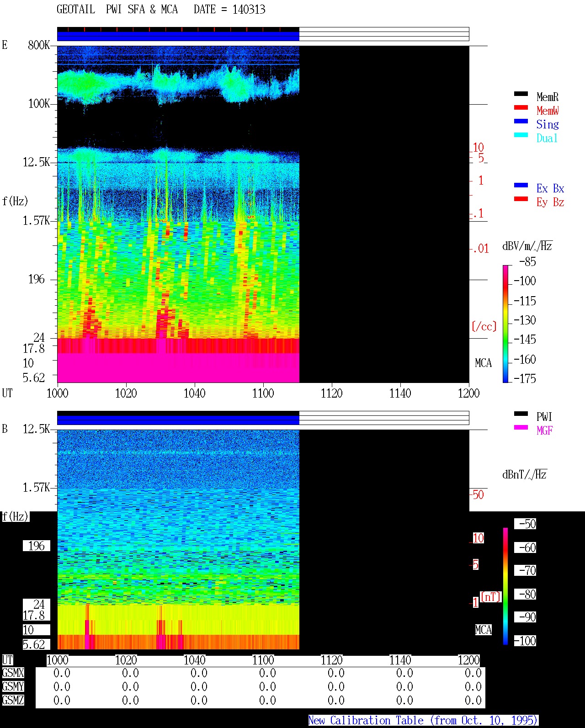
Task: Click the 'GSMZ' row label
Action: coord(13,700)
